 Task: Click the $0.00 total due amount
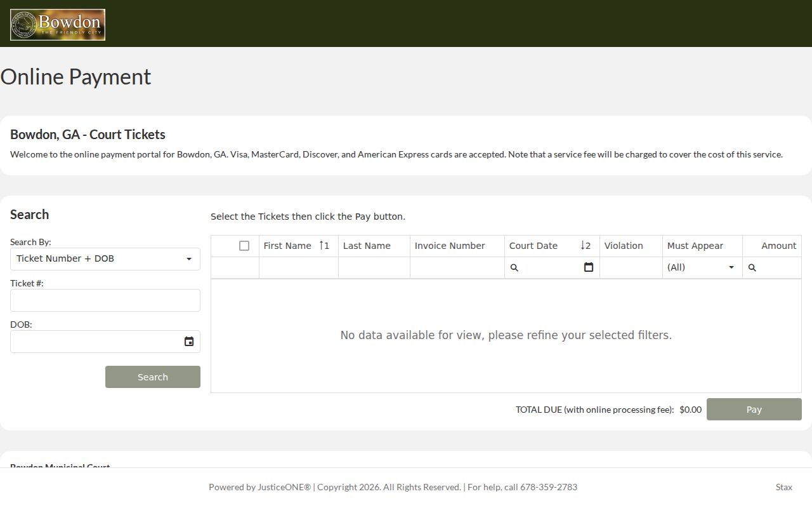[x=690, y=410]
